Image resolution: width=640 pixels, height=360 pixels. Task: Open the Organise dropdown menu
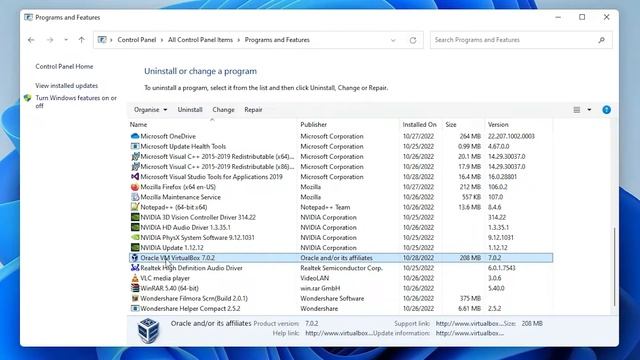point(150,110)
